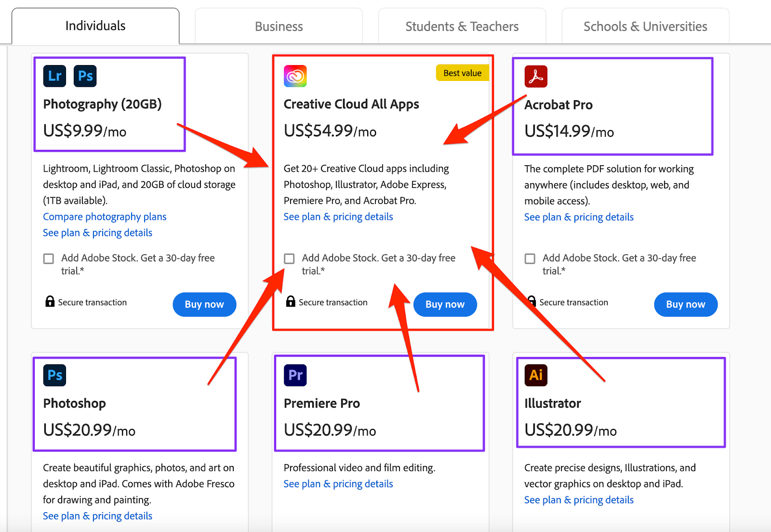771x532 pixels.
Task: Click the Photography (20GB) heading
Action: [102, 104]
